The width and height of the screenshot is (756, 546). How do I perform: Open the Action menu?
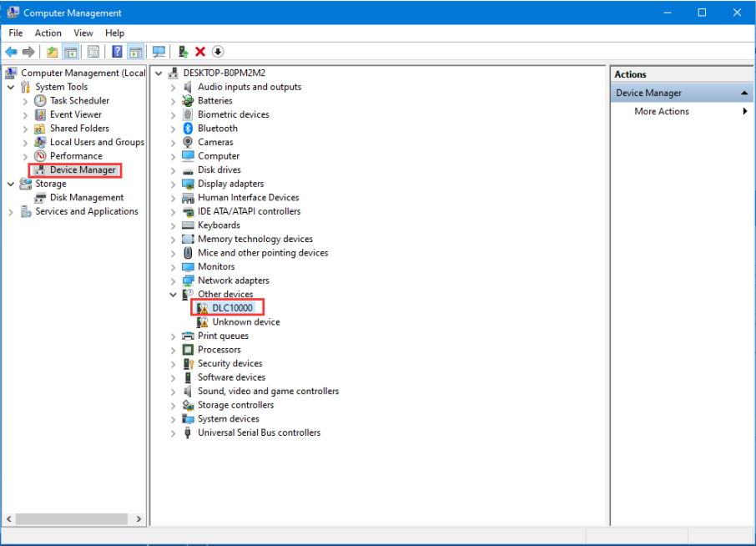(x=48, y=33)
